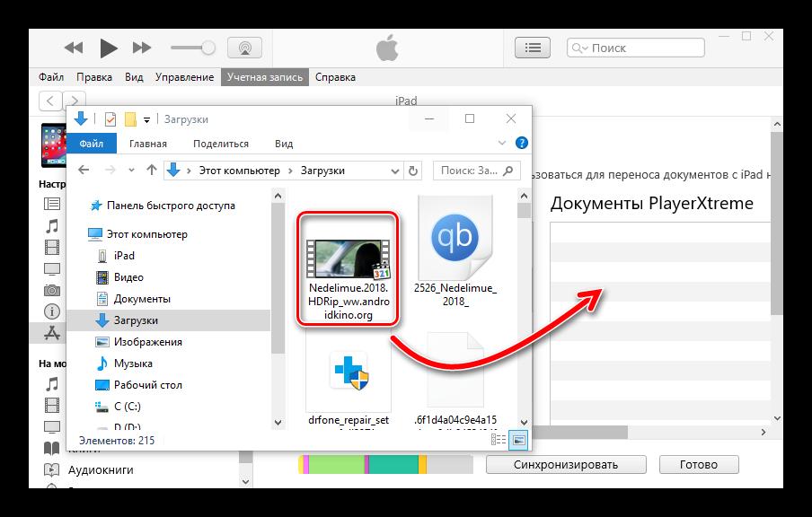The height and width of the screenshot is (517, 812).
Task: Select drive C (C:) in navigation tree
Action: click(127, 407)
